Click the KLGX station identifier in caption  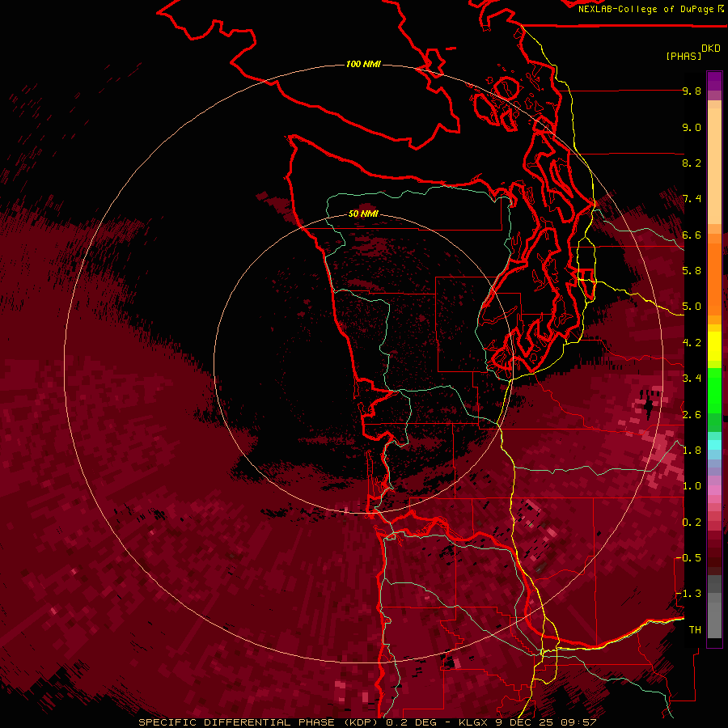click(472, 722)
